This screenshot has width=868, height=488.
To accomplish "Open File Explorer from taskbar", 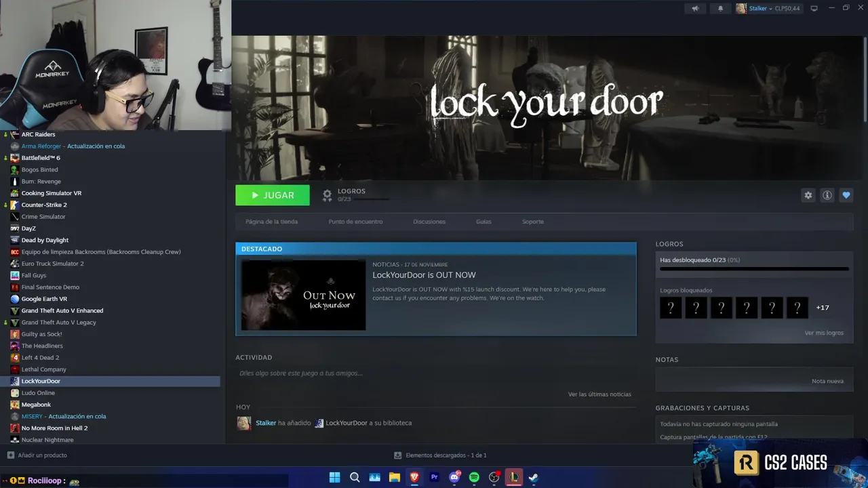I will (394, 477).
